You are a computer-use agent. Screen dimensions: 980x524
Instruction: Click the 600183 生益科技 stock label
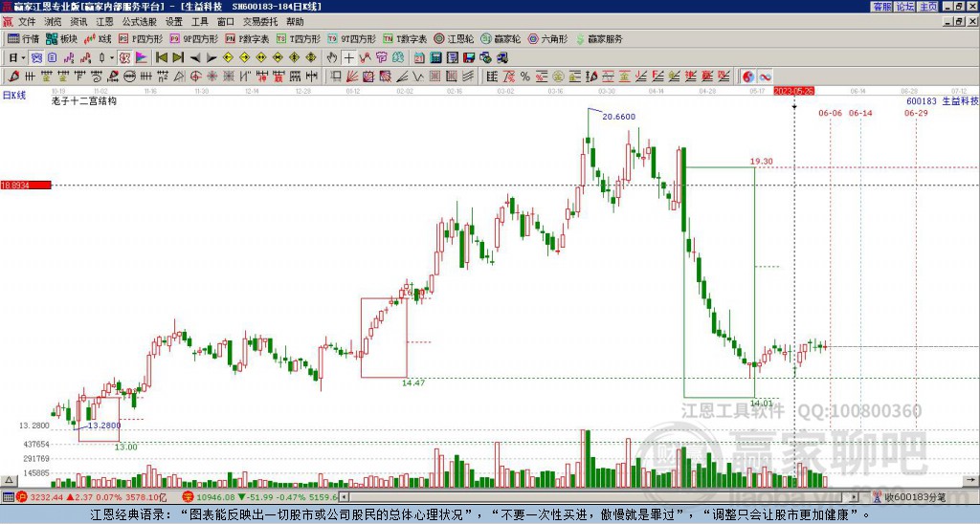pyautogui.click(x=942, y=101)
